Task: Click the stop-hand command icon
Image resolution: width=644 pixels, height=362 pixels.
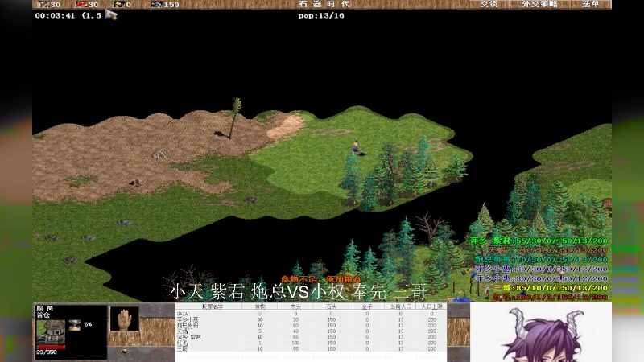Action: [x=125, y=319]
